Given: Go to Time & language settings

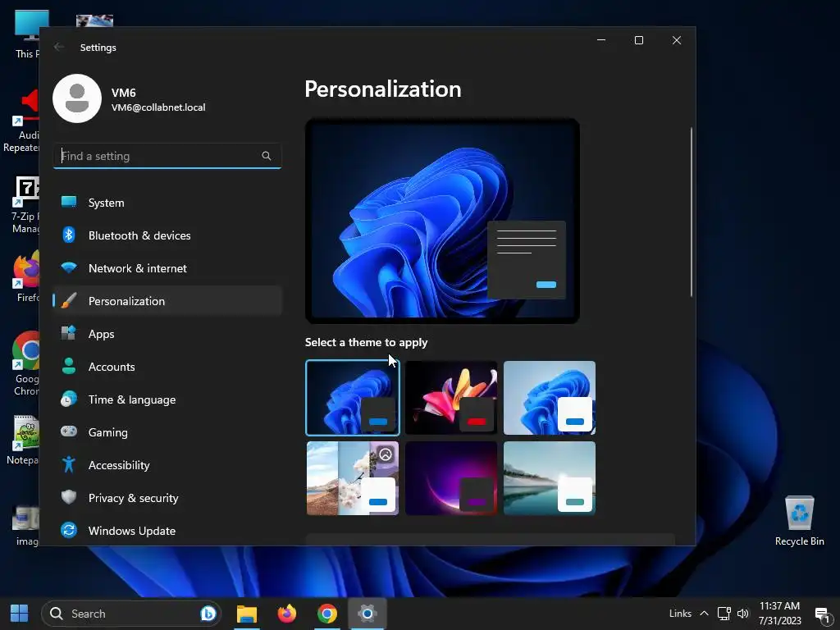Looking at the screenshot, I should pyautogui.click(x=167, y=399).
